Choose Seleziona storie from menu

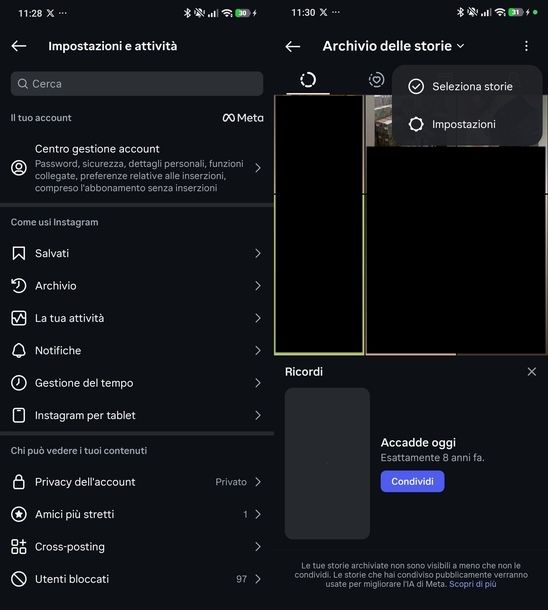(x=467, y=86)
